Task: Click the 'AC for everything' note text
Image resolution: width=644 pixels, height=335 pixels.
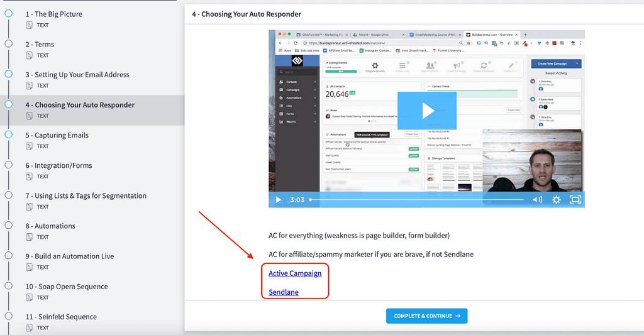Action: [x=359, y=236]
